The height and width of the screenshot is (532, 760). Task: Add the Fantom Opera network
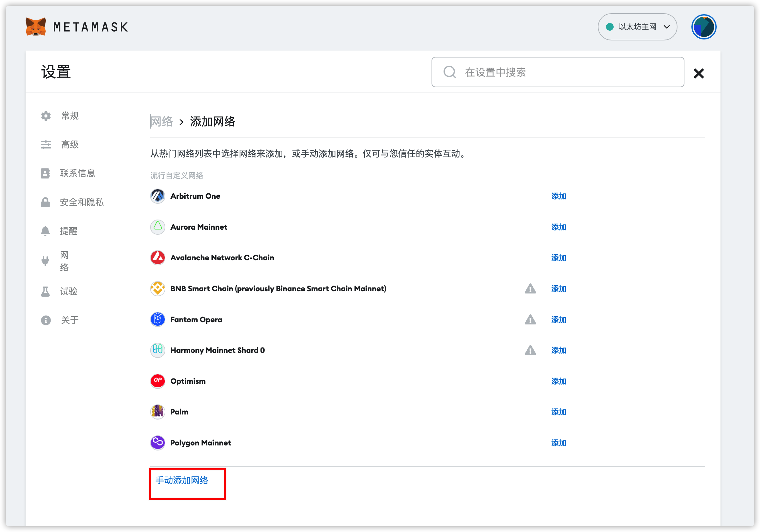tap(558, 320)
